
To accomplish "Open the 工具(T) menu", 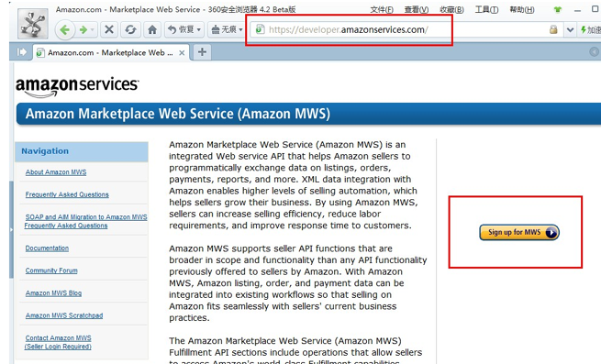I will click(x=487, y=9).
